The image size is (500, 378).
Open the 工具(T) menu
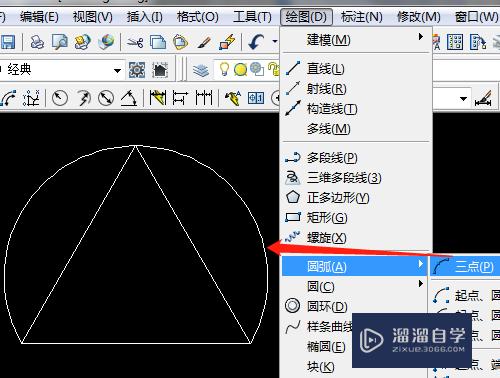[x=252, y=16]
